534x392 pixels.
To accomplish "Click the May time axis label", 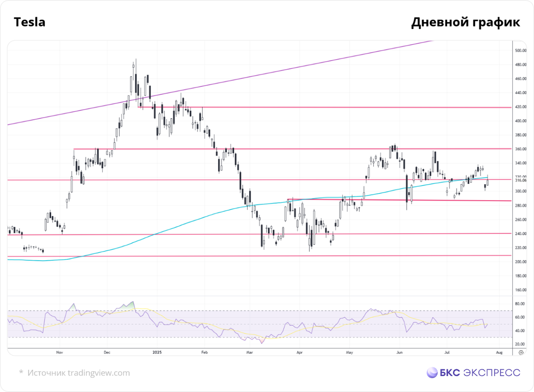I will coord(349,352).
